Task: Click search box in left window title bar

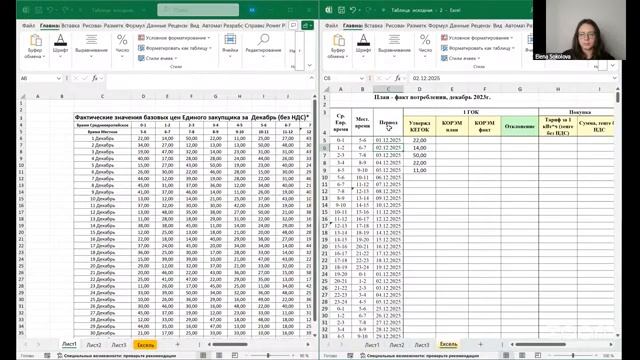Action: (198, 10)
